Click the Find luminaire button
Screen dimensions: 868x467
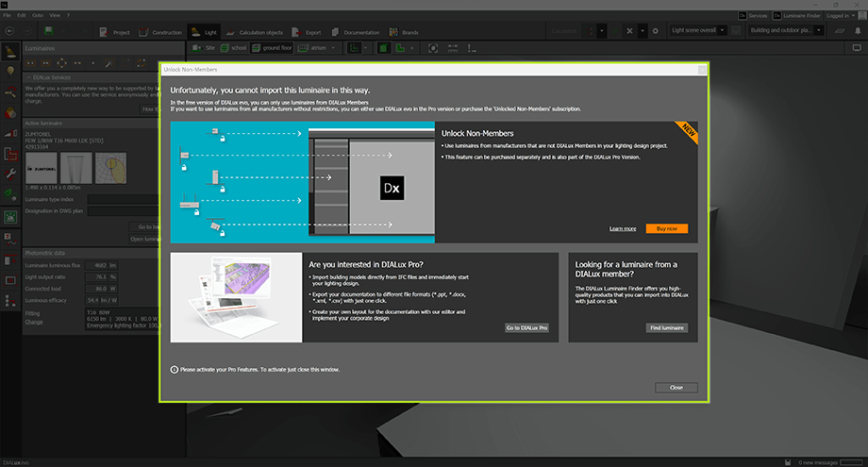[x=667, y=327]
